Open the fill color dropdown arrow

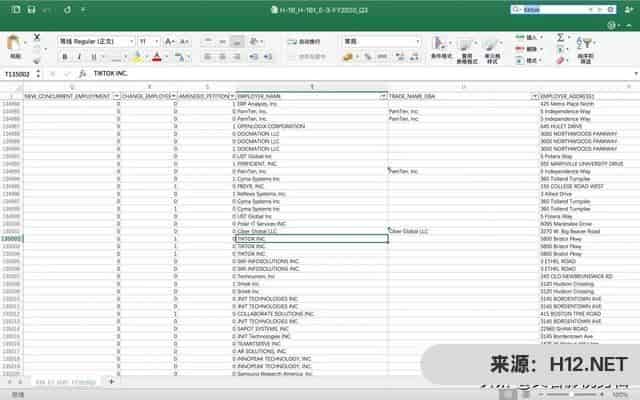(x=147, y=57)
